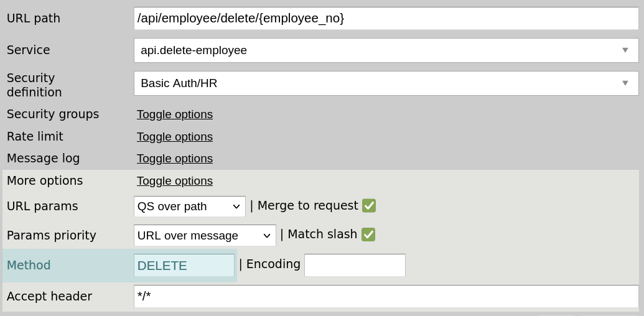Open the URL params QS over path dropdown
Screen dimensions: 644x316
tap(190, 206)
